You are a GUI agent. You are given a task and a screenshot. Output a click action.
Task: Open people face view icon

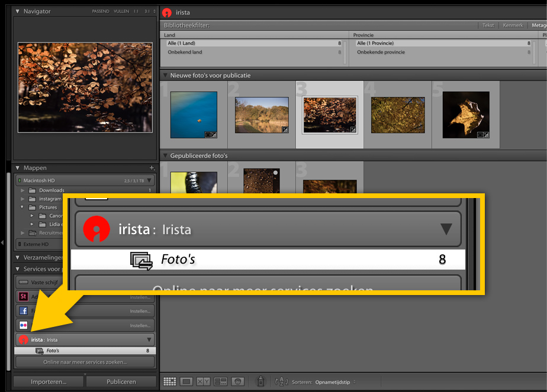(238, 382)
